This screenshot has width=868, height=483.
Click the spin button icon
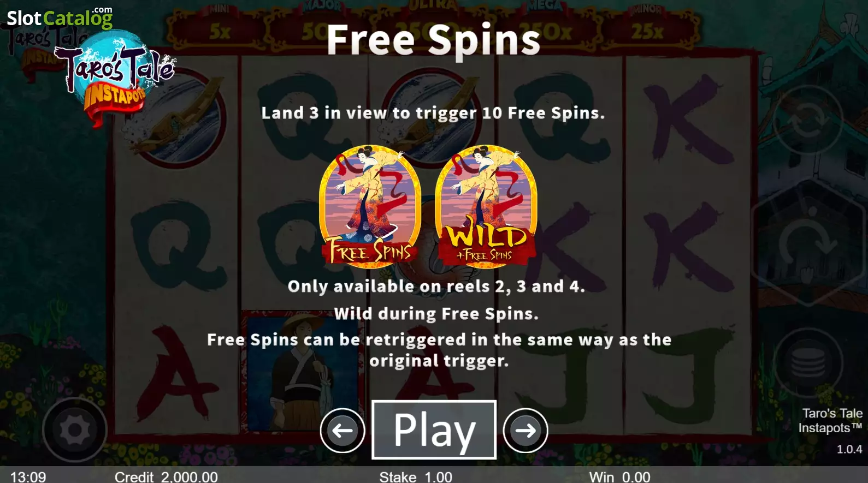coord(807,241)
